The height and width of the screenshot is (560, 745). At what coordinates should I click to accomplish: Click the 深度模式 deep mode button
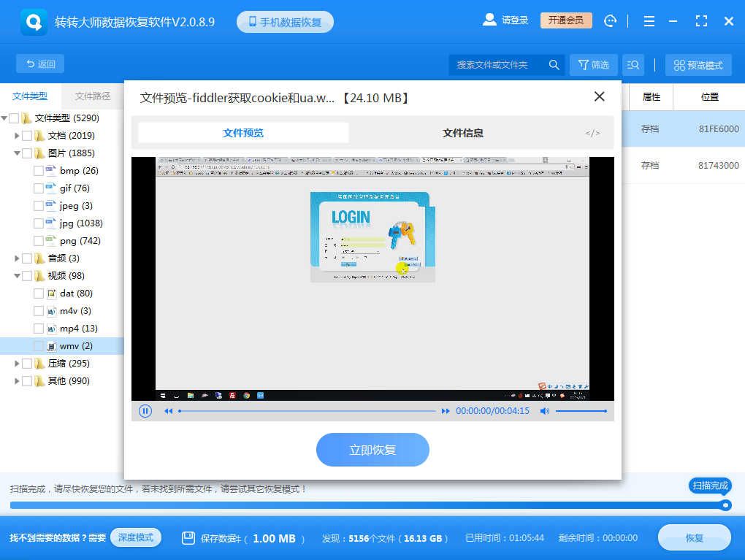(x=135, y=537)
